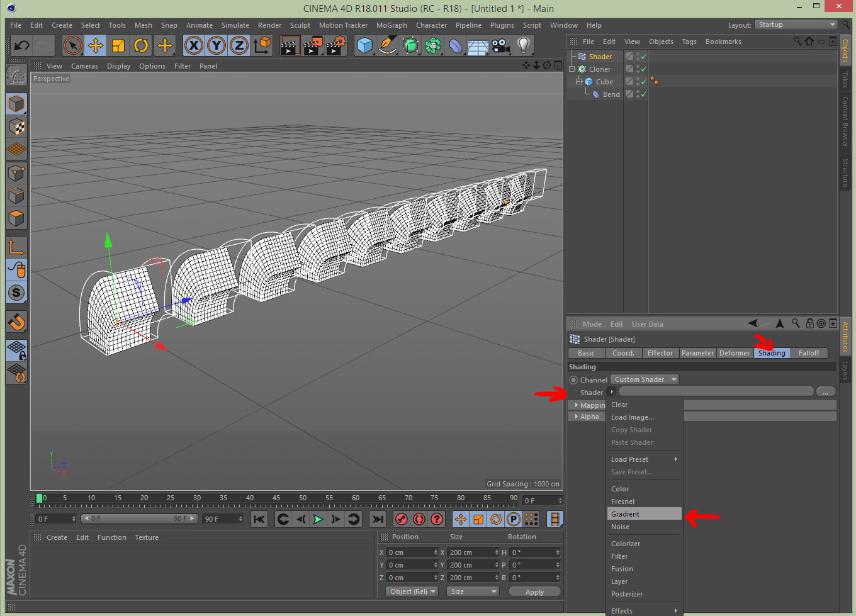856x616 pixels.
Task: Open the Effector tab
Action: tap(660, 353)
